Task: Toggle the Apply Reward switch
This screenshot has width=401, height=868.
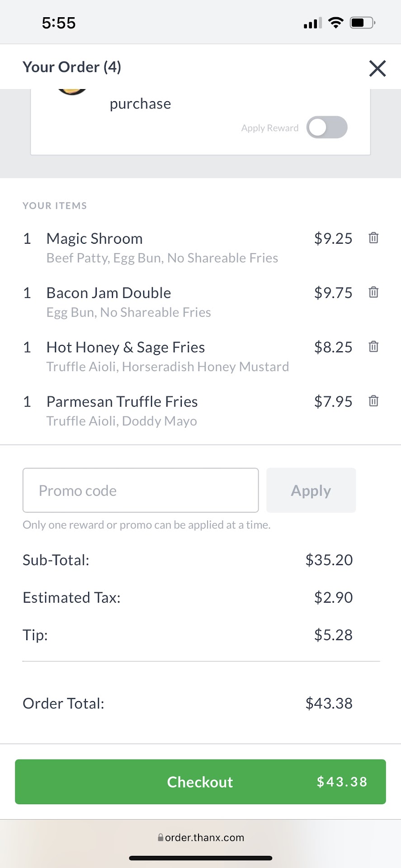Action: pyautogui.click(x=327, y=127)
